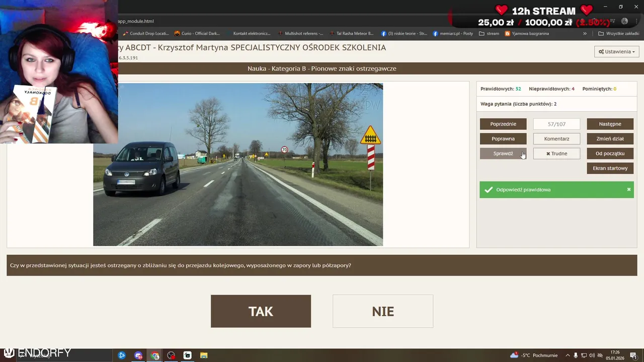This screenshot has width=644, height=362.
Task: Restart with the Od początku button
Action: (610, 153)
